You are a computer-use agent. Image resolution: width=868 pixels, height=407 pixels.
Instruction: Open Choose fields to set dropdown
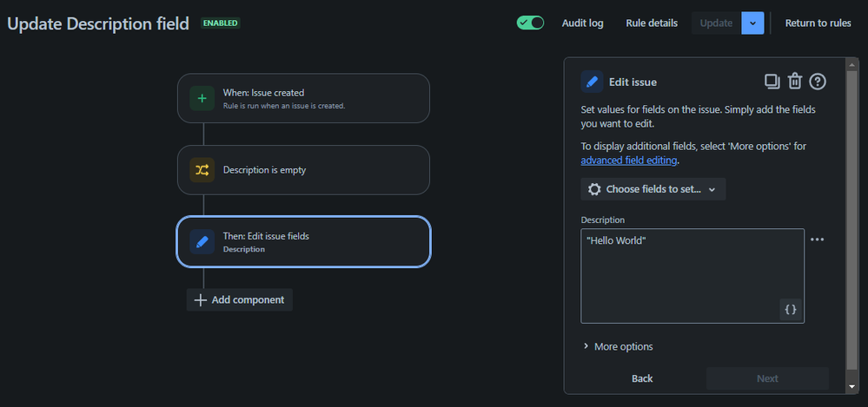coord(653,189)
